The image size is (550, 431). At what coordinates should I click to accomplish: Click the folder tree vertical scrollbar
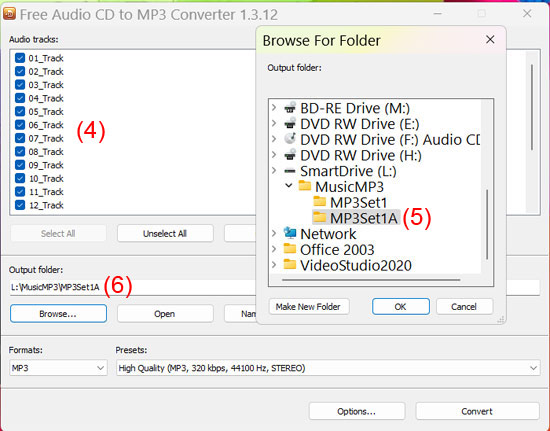point(487,224)
